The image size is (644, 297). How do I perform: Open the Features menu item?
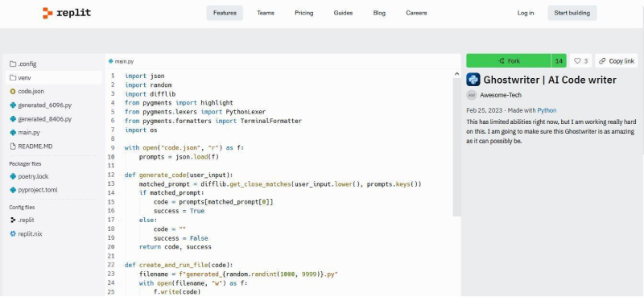coord(225,13)
